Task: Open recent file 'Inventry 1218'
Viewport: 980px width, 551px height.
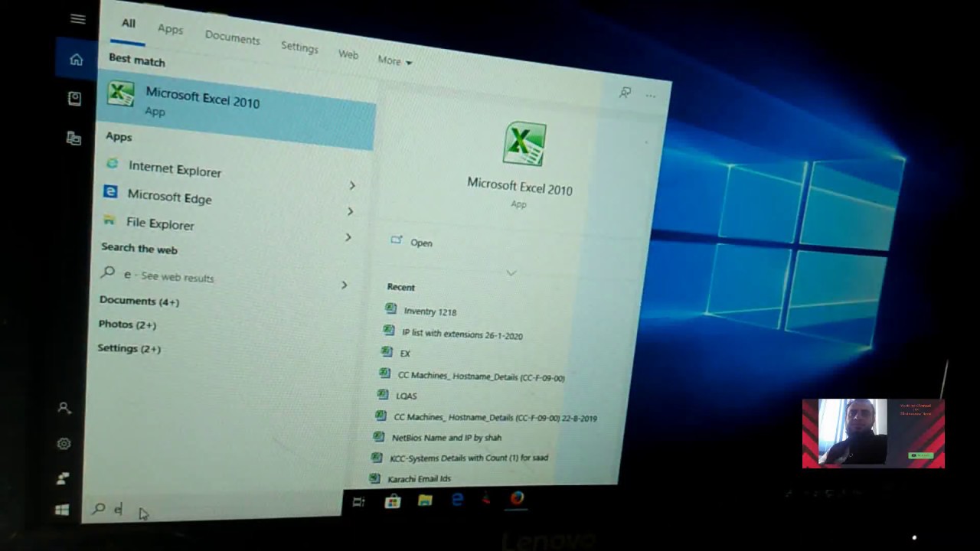Action: coord(430,311)
